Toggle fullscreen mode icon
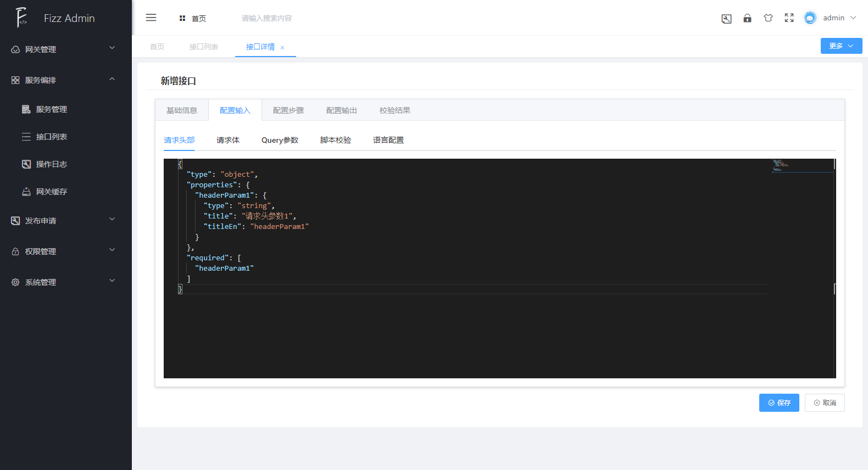This screenshot has width=868, height=470. click(x=789, y=18)
